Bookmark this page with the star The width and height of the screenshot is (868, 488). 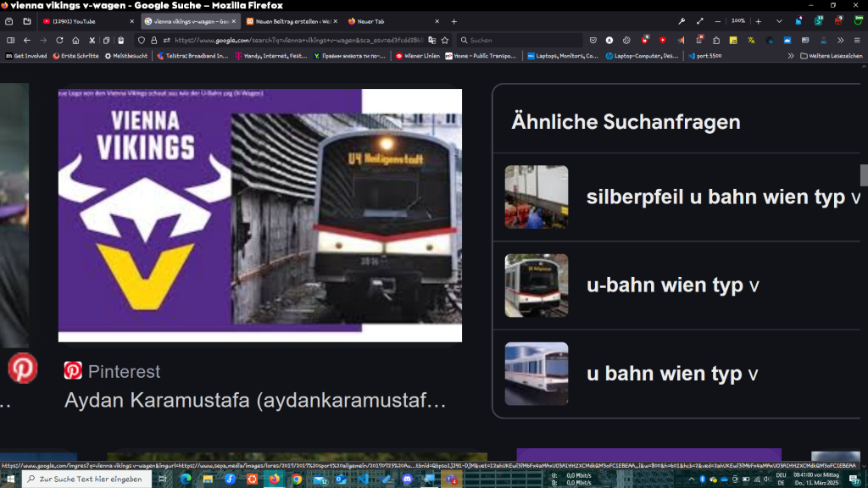(x=445, y=41)
